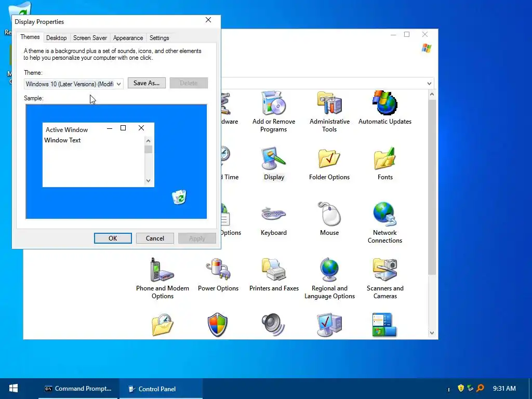532x399 pixels.
Task: Switch to the Settings tab
Action: click(159, 37)
